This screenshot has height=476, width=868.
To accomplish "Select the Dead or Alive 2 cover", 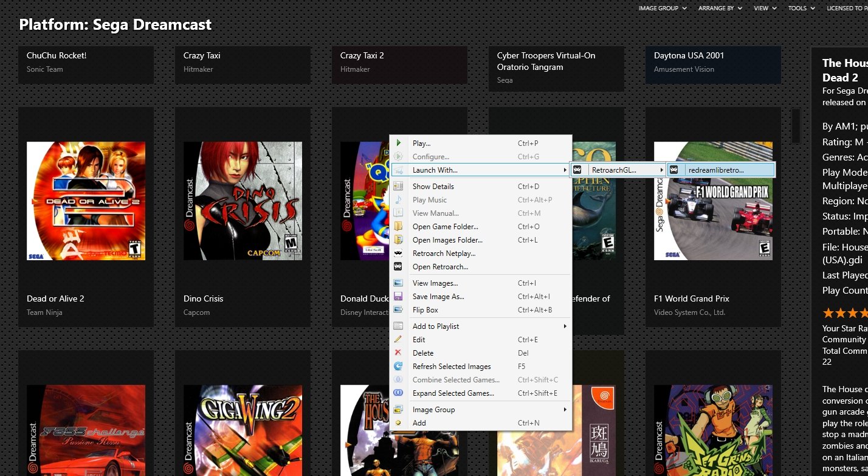I will (x=86, y=201).
